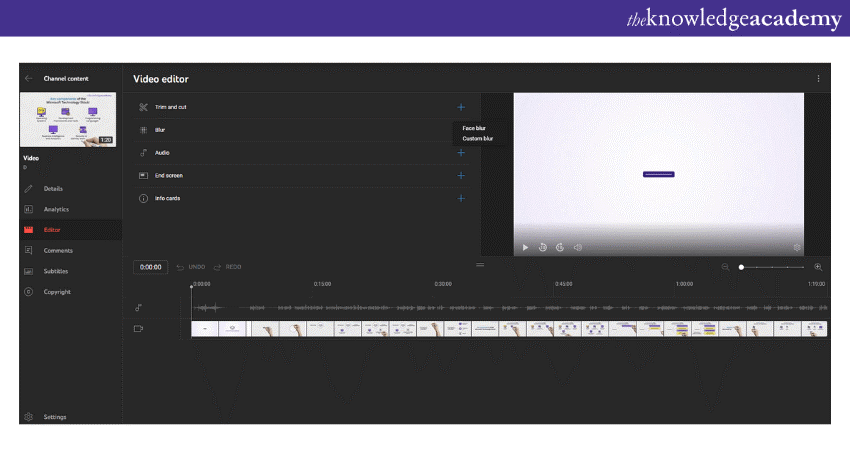Open preview player settings gear
The height and width of the screenshot is (450, 850).
797,247
